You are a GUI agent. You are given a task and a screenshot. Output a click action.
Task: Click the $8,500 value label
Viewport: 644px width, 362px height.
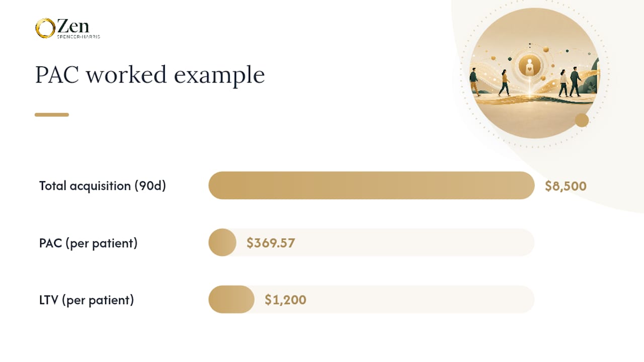point(566,186)
